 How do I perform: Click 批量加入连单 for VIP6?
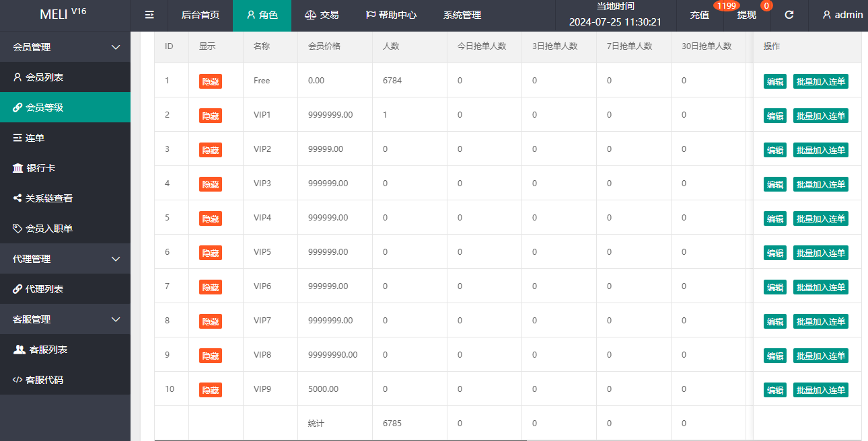(821, 287)
